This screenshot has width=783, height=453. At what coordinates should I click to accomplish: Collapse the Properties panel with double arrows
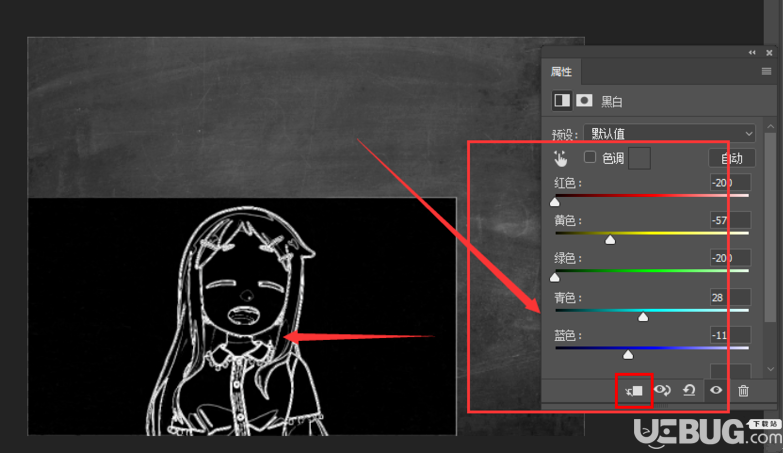tap(752, 52)
